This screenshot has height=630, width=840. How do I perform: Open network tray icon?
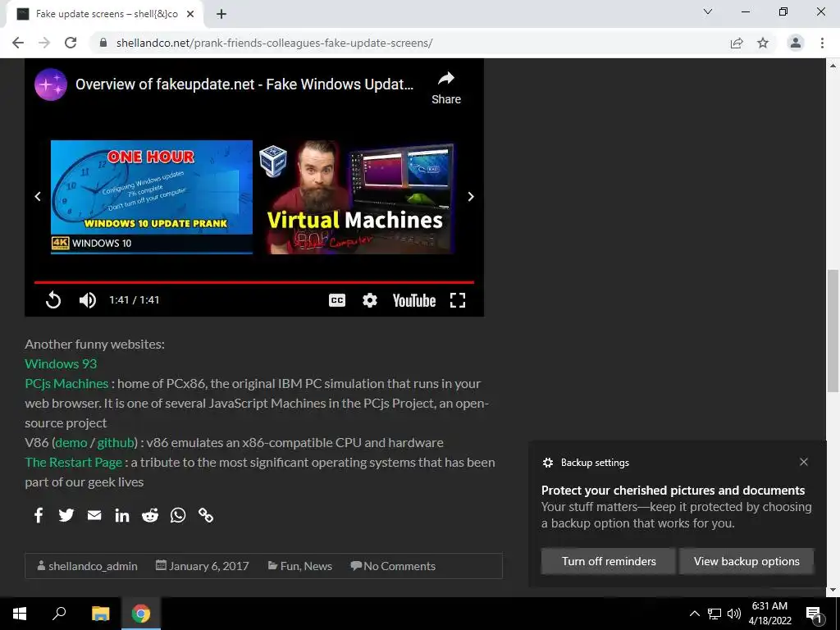[714, 614]
